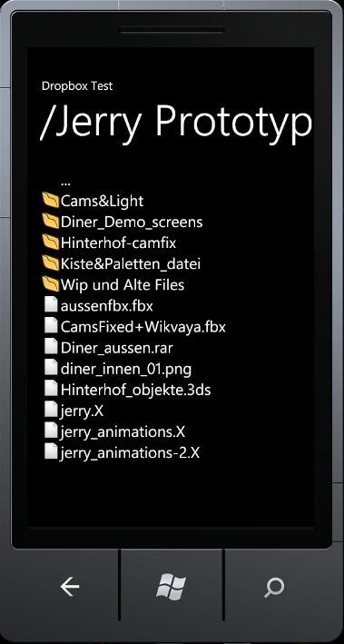Image resolution: width=344 pixels, height=644 pixels.
Task: Tap the Windows Start logo button
Action: [172, 587]
